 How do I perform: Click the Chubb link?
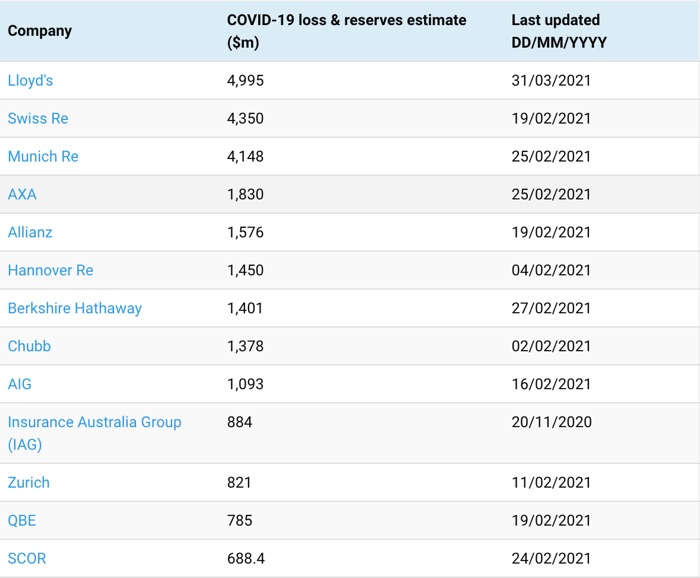pyautogui.click(x=29, y=346)
